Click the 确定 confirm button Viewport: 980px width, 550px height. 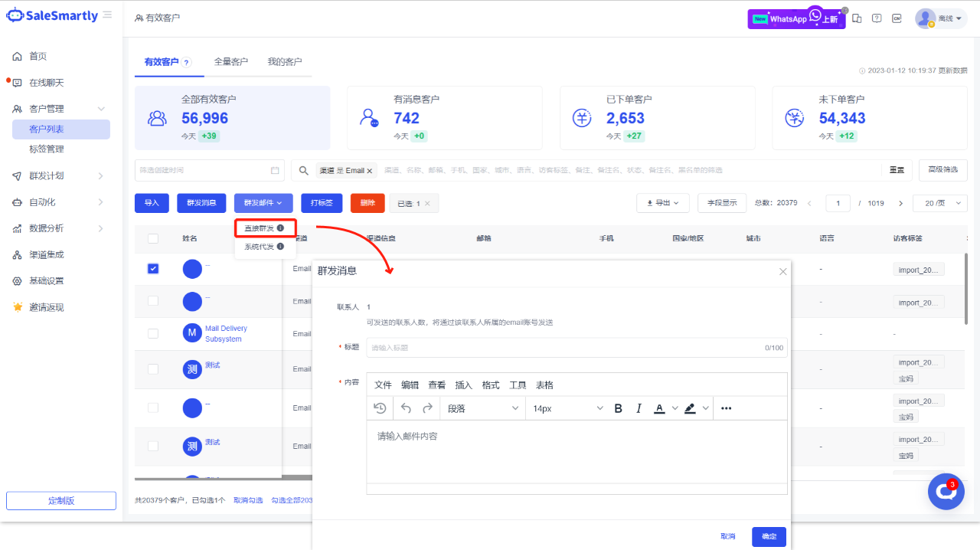tap(769, 537)
